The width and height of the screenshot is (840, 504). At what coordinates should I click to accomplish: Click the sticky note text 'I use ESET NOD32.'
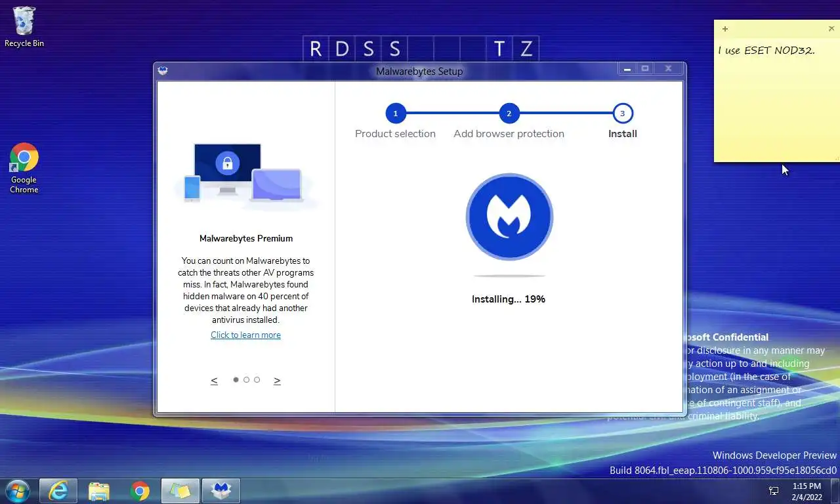pyautogui.click(x=766, y=51)
